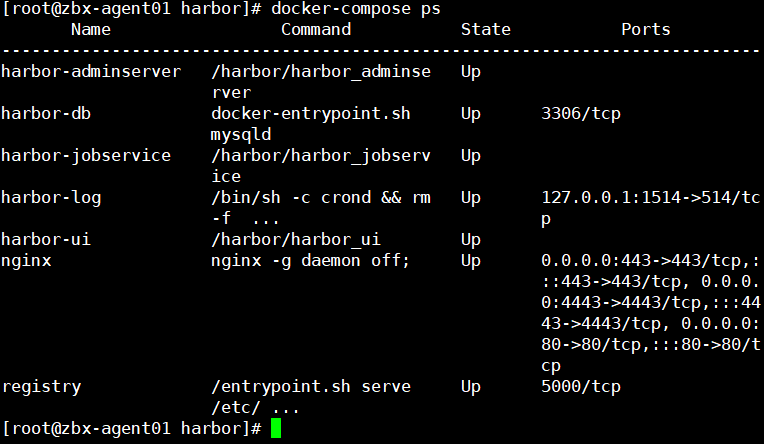Select the 'Command' column header
The width and height of the screenshot is (764, 444).
click(x=316, y=30)
